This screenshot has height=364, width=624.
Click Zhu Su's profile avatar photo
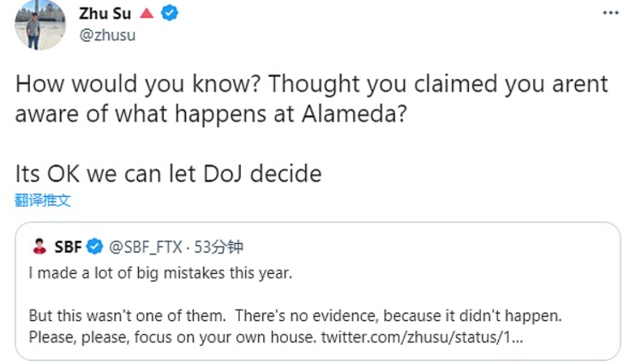[34, 24]
